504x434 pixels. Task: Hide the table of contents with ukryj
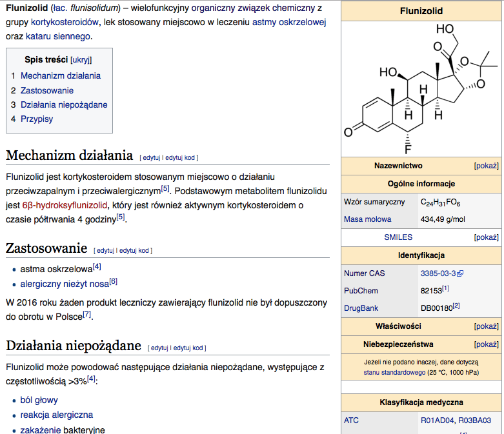click(x=81, y=60)
